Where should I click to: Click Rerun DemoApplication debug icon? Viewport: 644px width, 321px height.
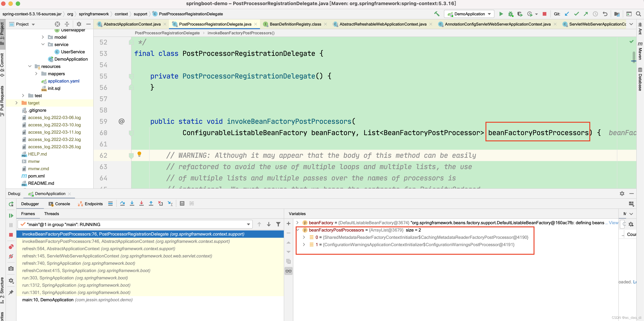pos(11,204)
